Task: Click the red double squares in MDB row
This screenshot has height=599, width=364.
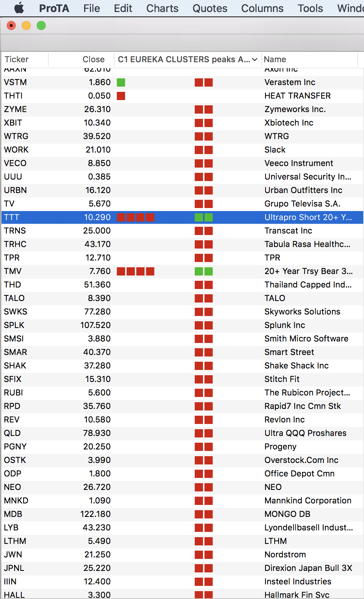Action: coord(204,514)
